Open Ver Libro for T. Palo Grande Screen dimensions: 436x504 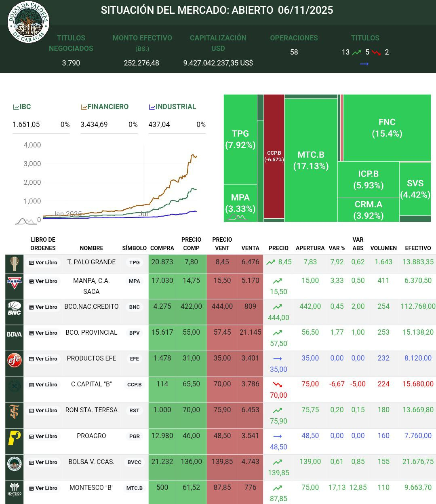43,263
